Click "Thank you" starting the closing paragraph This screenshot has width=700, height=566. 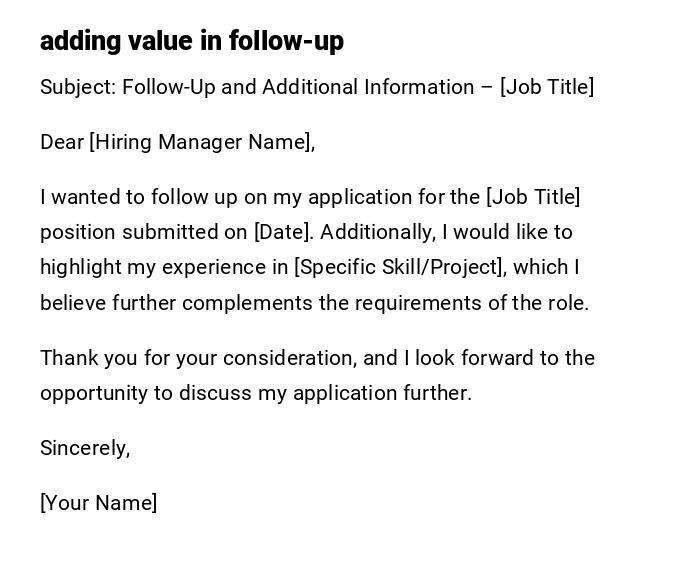click(82, 358)
